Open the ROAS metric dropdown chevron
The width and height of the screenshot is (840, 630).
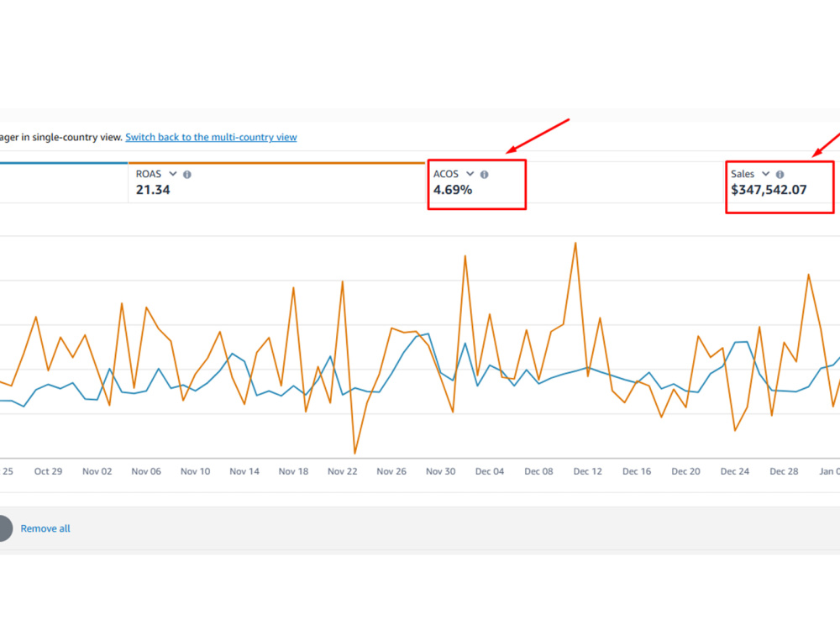pyautogui.click(x=172, y=174)
